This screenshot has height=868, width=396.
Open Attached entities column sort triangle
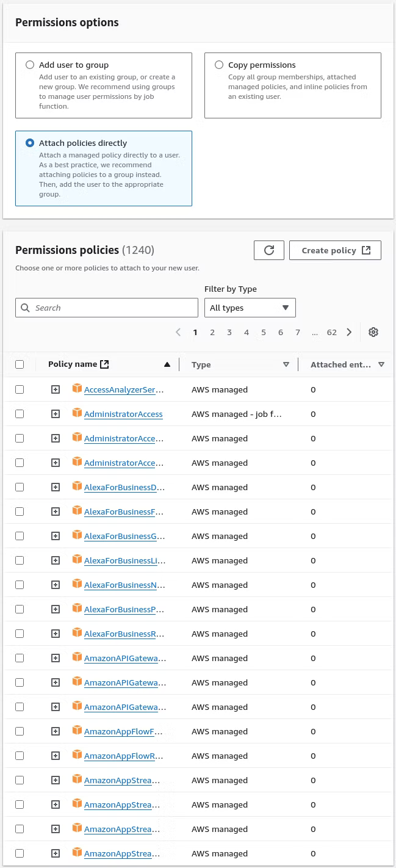(x=381, y=364)
